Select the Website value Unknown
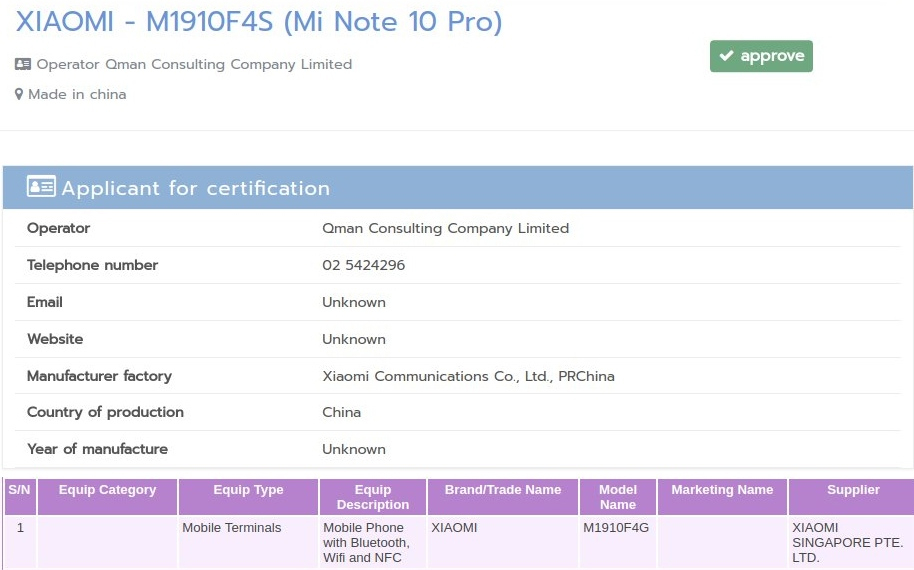 (x=354, y=339)
